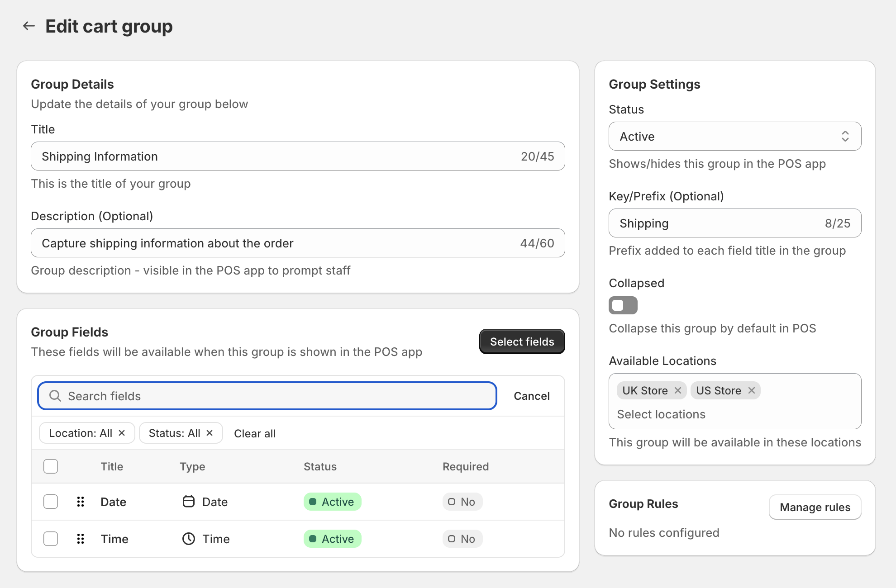Check the Time field row checkbox

click(51, 539)
